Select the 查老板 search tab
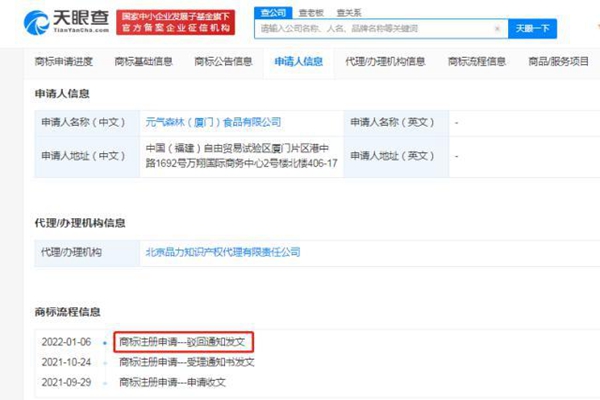This screenshot has height=400, width=600. point(311,13)
